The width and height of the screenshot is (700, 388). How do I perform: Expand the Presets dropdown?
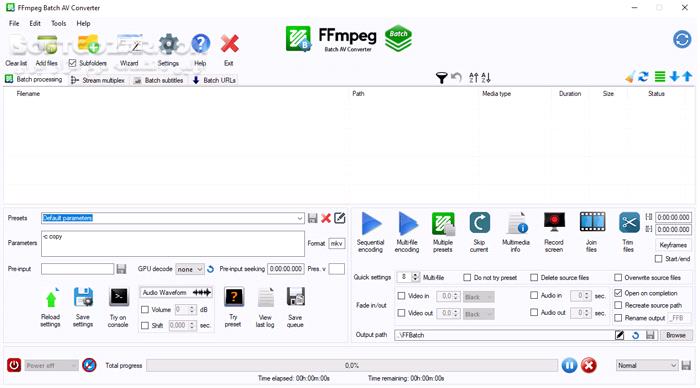pos(300,218)
